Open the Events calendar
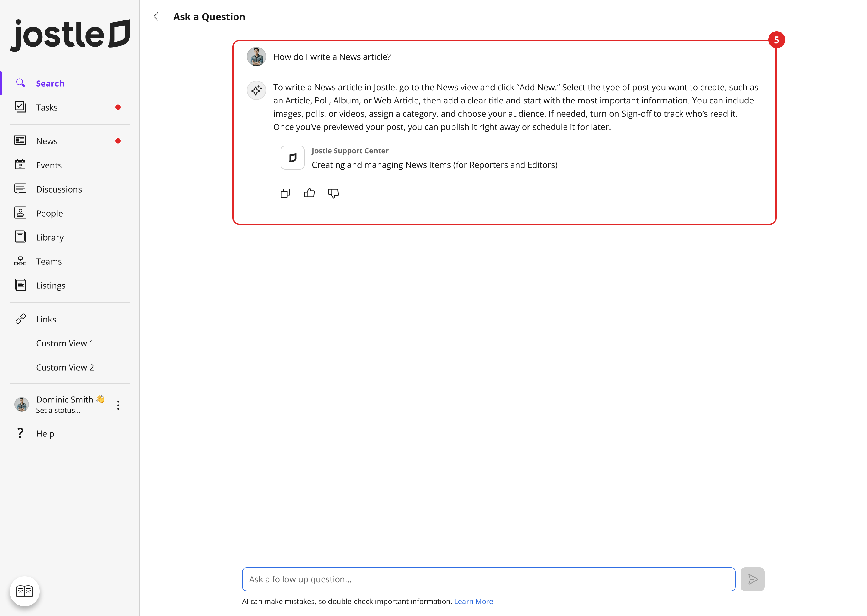This screenshot has height=616, width=867. [48, 165]
